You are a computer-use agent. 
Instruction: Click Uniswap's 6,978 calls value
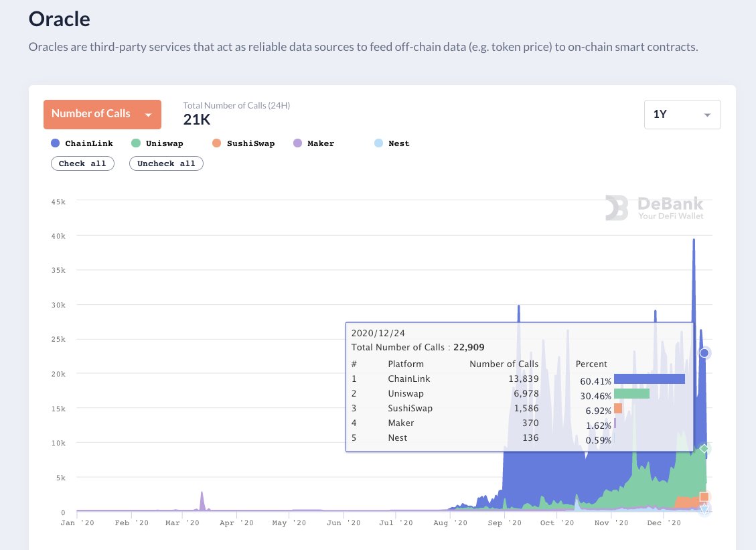(526, 393)
